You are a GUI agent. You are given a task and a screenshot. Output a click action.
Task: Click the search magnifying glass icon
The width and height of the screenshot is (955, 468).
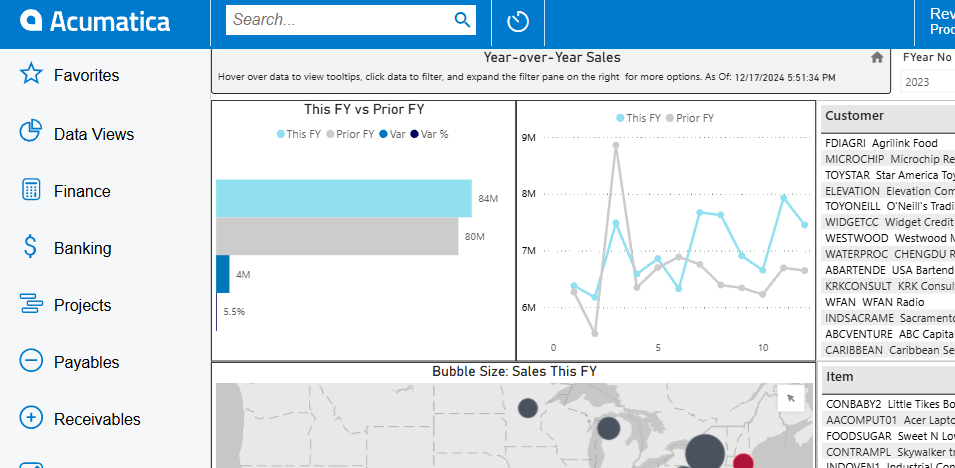click(462, 19)
